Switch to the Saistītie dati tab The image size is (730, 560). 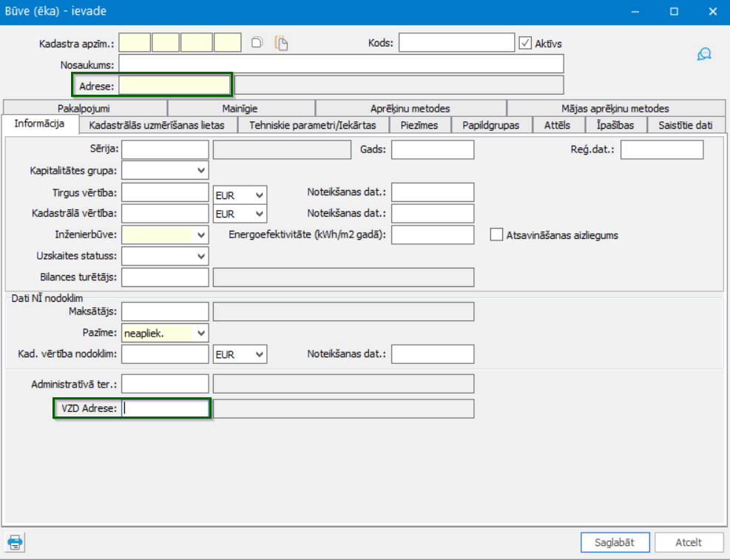coord(686,125)
